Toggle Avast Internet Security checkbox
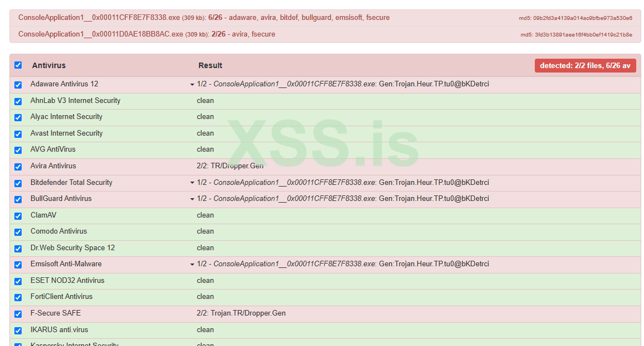This screenshot has width=644, height=346. coord(18,134)
